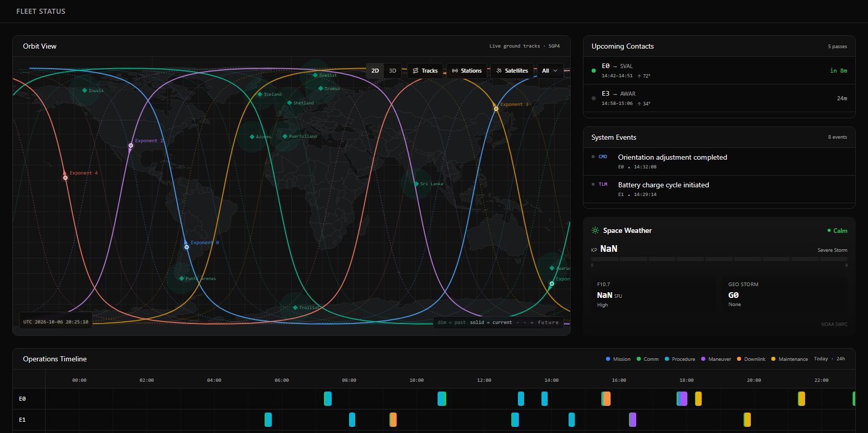This screenshot has height=433, width=868.
Task: Click the Kp index scale bar
Action: point(719,259)
